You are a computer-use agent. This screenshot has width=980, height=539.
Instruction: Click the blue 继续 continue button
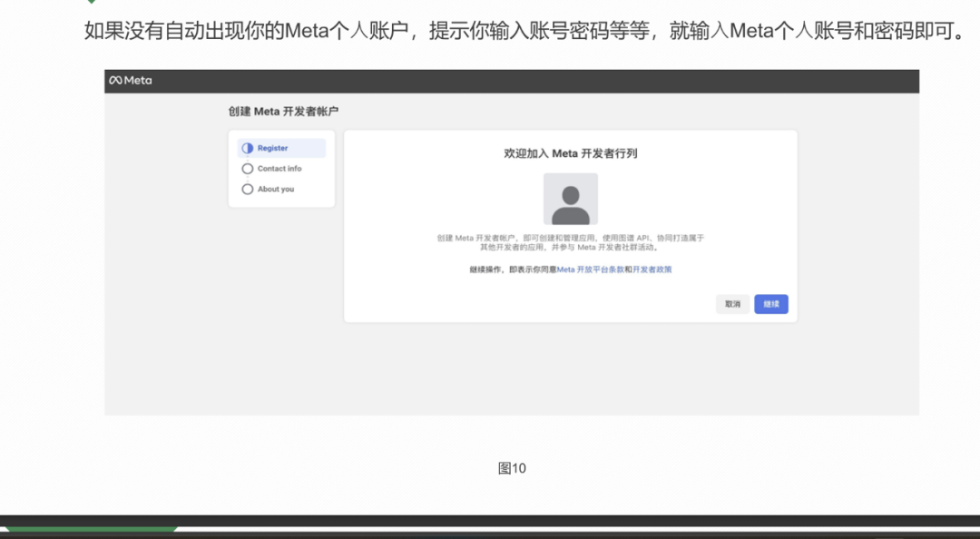click(x=771, y=304)
